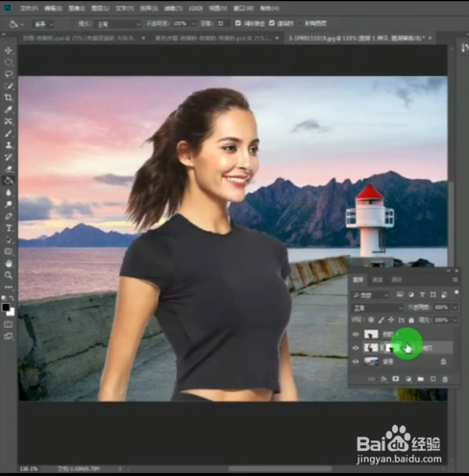Open Layers panel opacity slider arrow
This screenshot has height=476, width=469.
456,308
